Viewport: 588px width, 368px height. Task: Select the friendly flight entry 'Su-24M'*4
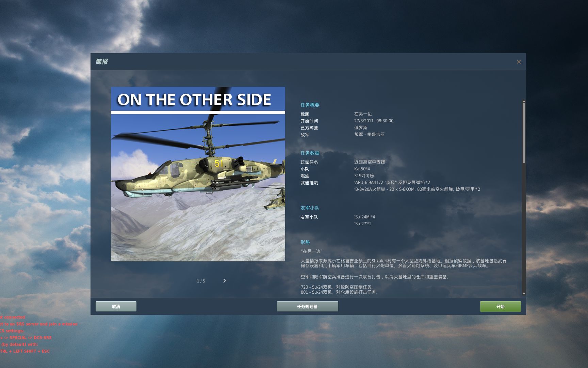(365, 216)
